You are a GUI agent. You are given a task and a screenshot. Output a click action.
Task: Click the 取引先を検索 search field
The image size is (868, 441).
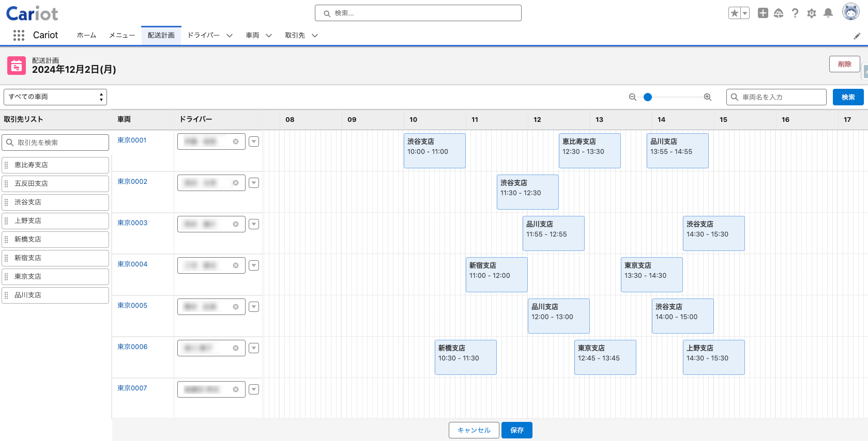point(56,143)
